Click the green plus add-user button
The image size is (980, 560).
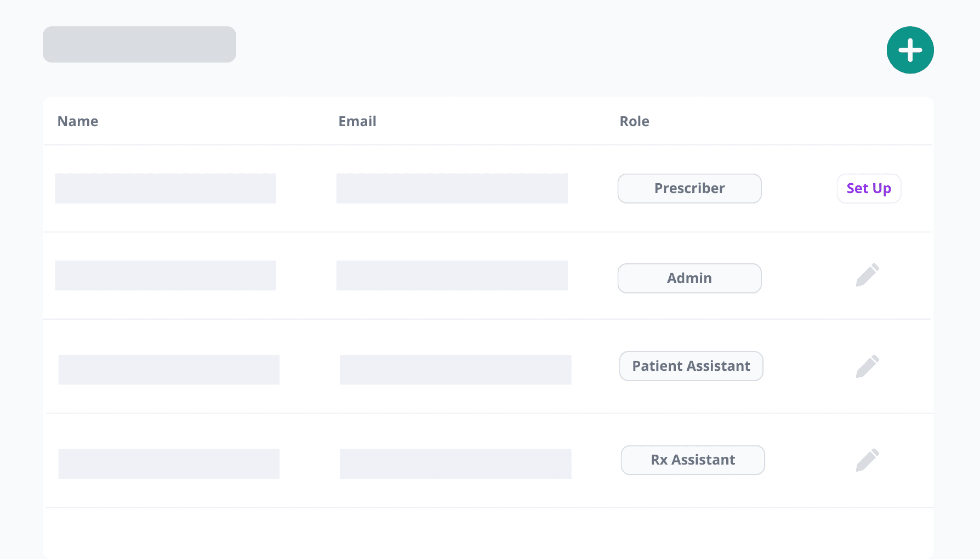[910, 50]
